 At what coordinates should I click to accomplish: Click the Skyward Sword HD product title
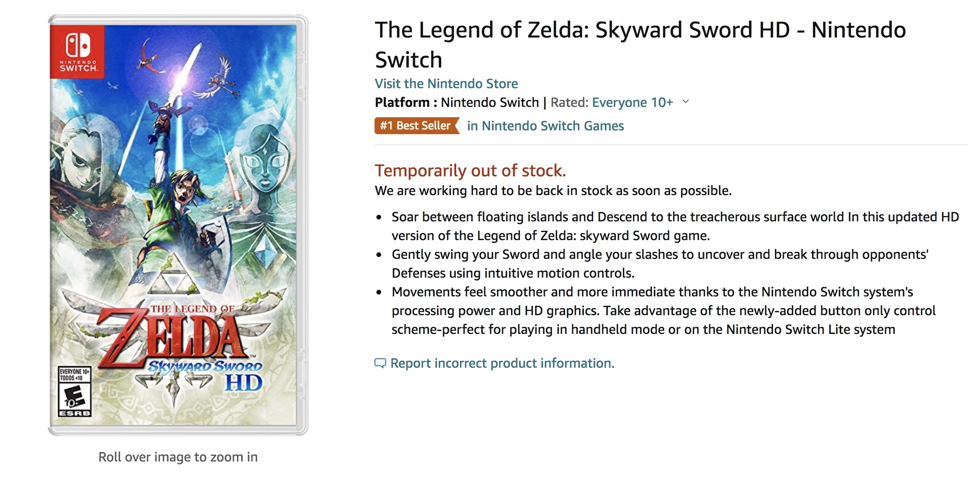coord(640,45)
